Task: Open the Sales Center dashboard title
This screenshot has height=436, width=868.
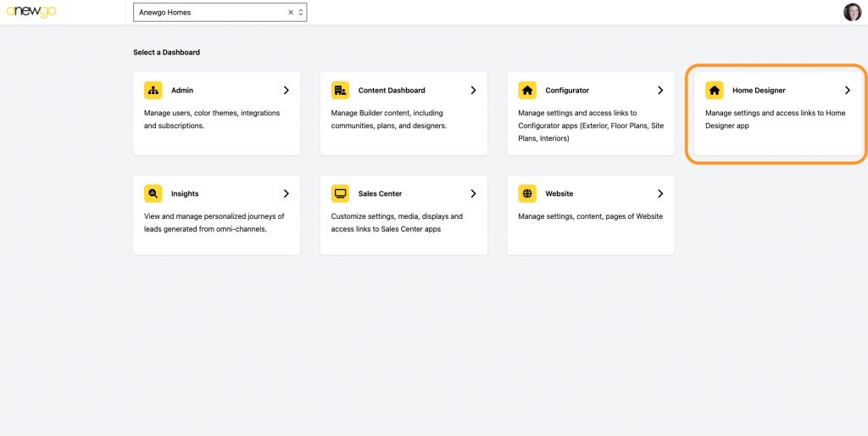Action: (x=380, y=194)
